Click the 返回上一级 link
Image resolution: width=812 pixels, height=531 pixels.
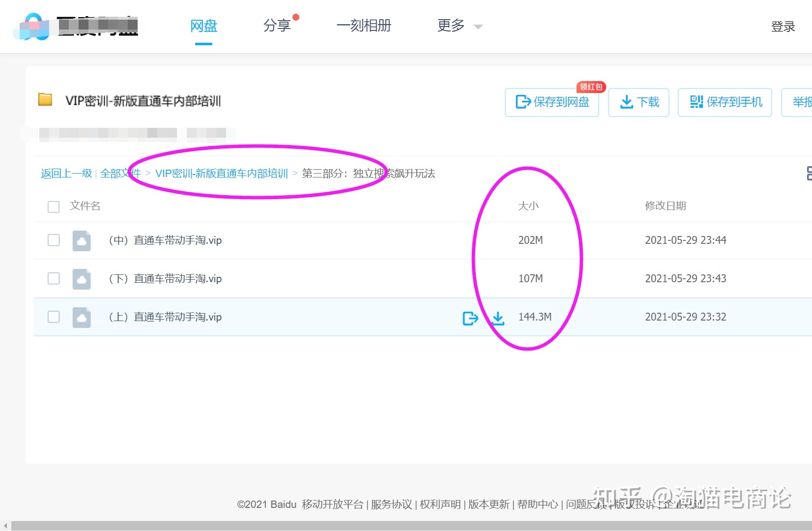click(66, 173)
